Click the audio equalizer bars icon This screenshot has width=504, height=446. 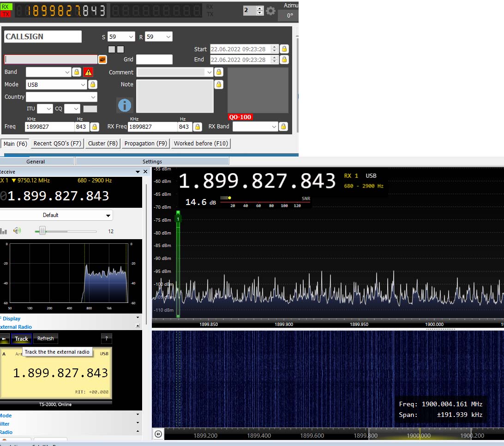(4, 231)
